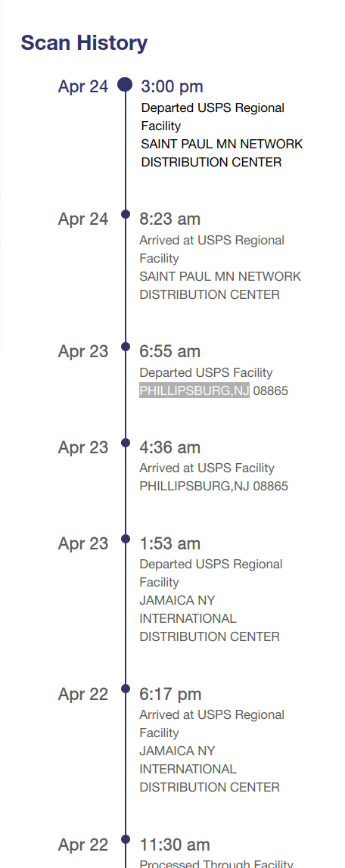Click the Scan History heading
This screenshot has height=868, width=345.
click(x=84, y=42)
